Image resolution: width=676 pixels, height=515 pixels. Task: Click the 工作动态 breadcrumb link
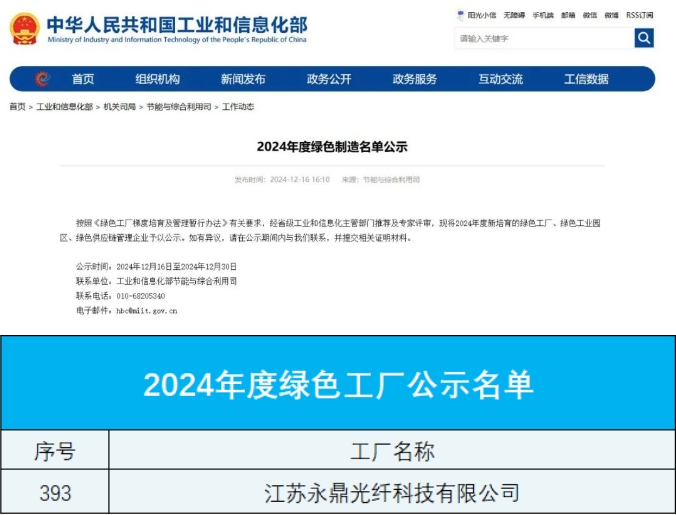click(238, 107)
